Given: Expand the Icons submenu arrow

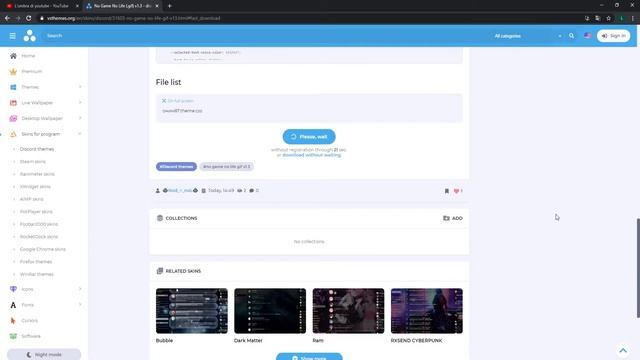Looking at the screenshot, I should [x=80, y=289].
